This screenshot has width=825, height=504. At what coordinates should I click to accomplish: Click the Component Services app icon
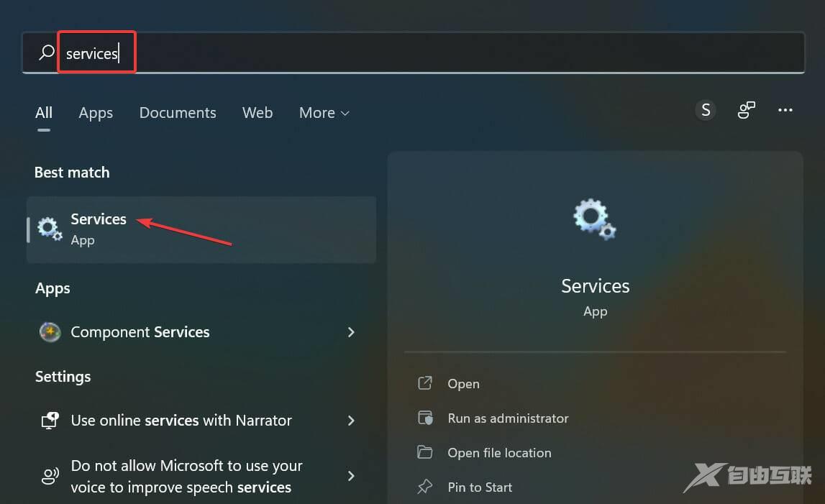(50, 332)
